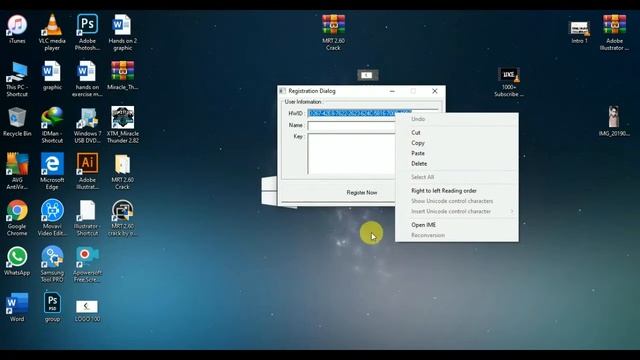The height and width of the screenshot is (360, 640).
Task: Select Samsung Tool PRO icon
Action: (52, 257)
